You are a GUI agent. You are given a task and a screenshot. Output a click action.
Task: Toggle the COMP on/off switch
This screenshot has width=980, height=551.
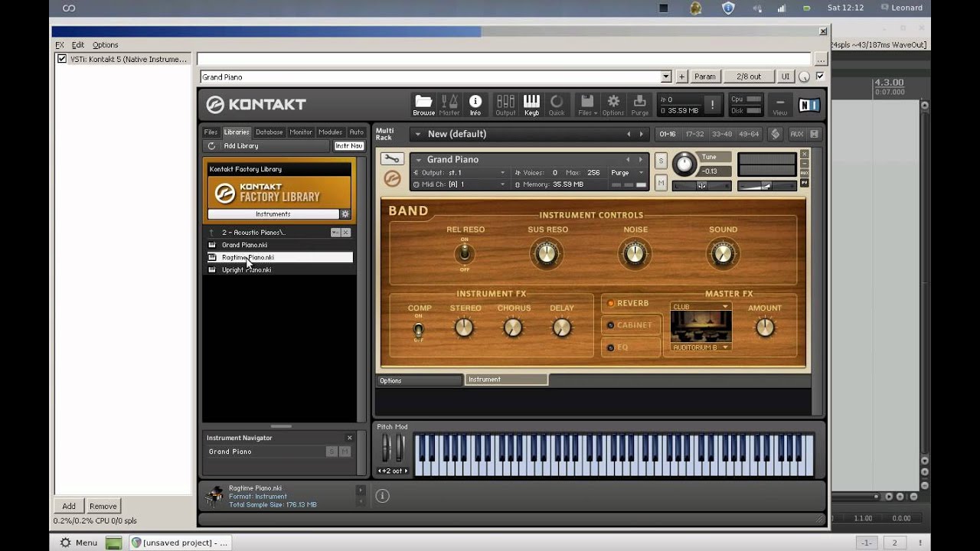click(x=418, y=330)
